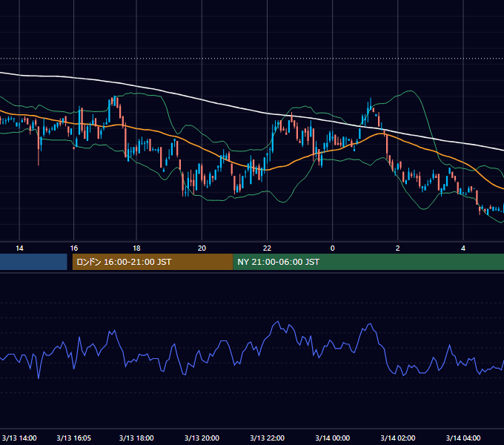Image resolution: width=504 pixels, height=445 pixels.
Task: Click the 3/14 00:00 date label
Action: [332, 438]
